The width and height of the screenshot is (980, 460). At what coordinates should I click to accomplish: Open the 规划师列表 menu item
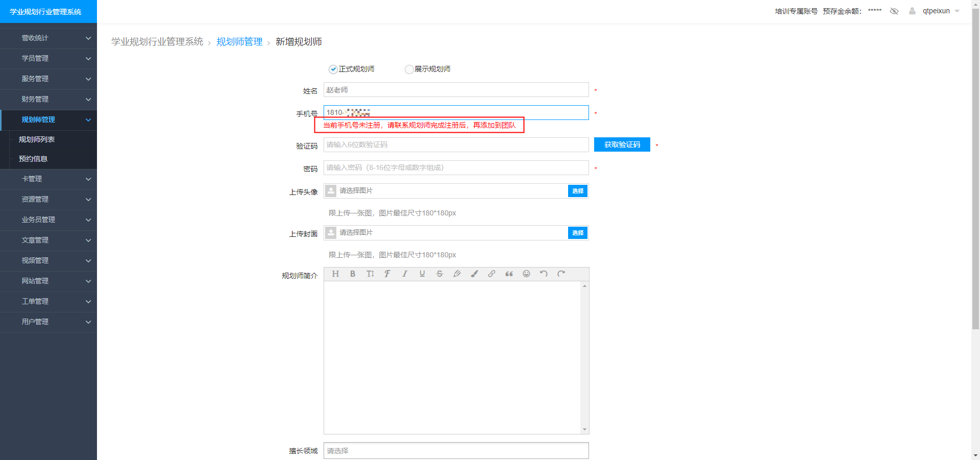(36, 139)
